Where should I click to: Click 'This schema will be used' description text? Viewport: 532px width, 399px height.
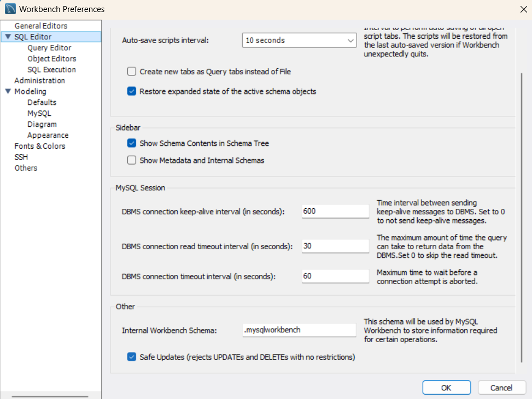pyautogui.click(x=430, y=331)
